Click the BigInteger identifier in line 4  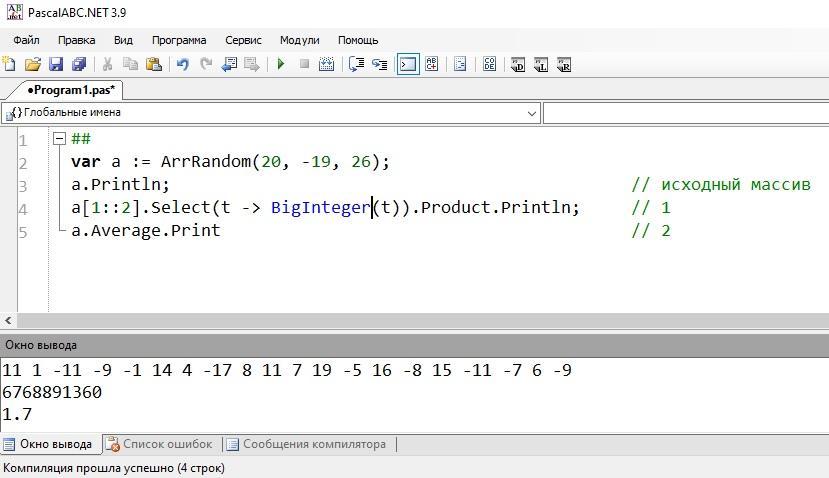coord(320,208)
